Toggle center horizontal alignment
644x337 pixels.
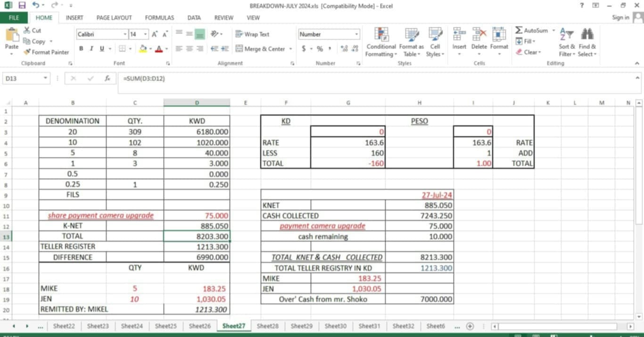(189, 49)
